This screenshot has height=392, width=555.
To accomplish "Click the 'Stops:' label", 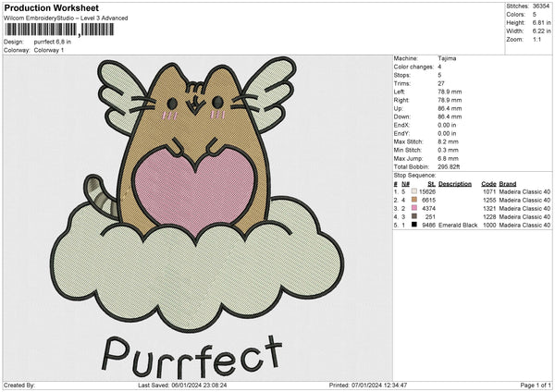I will (x=402, y=75).
